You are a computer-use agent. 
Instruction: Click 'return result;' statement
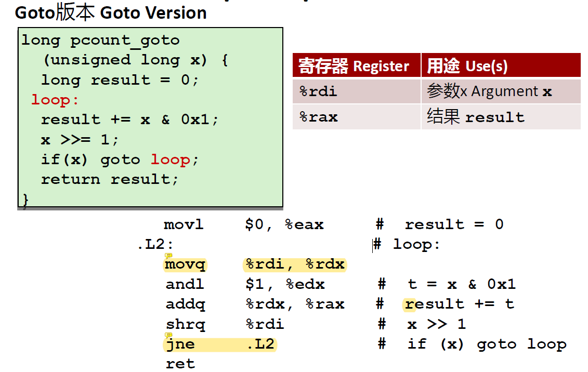pos(110,179)
